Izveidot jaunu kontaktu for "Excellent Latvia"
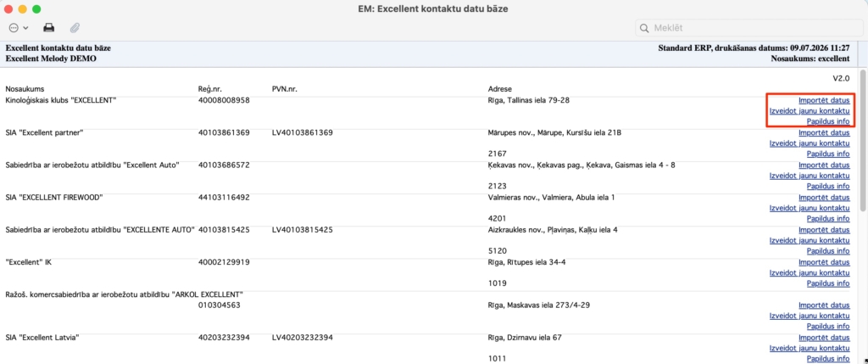The height and width of the screenshot is (364, 868). (x=810, y=348)
